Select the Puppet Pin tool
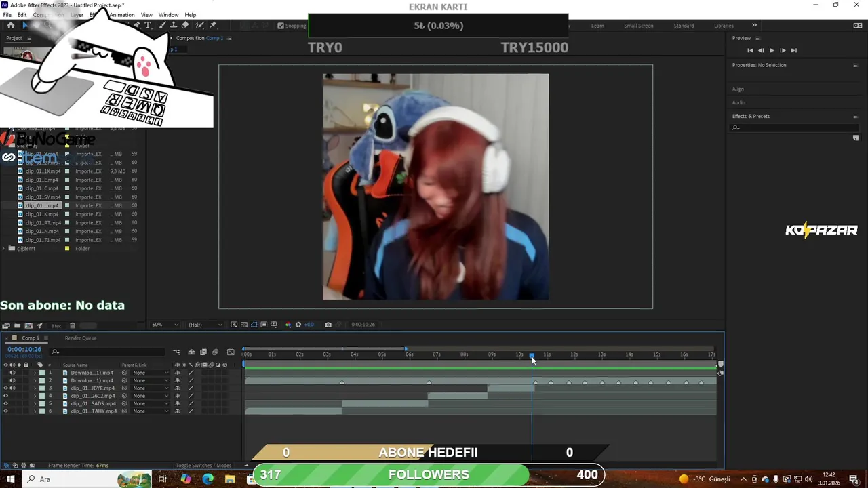 tap(213, 25)
